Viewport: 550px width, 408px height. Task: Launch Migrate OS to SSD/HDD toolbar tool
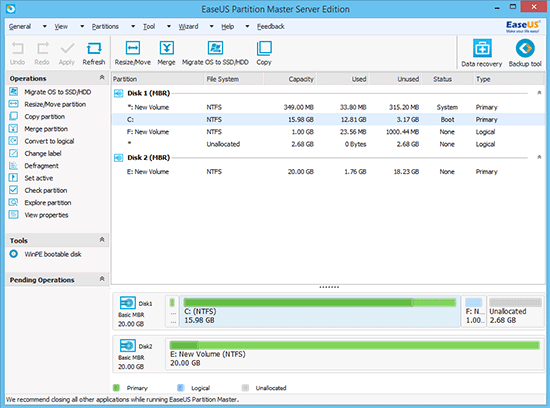click(x=215, y=53)
